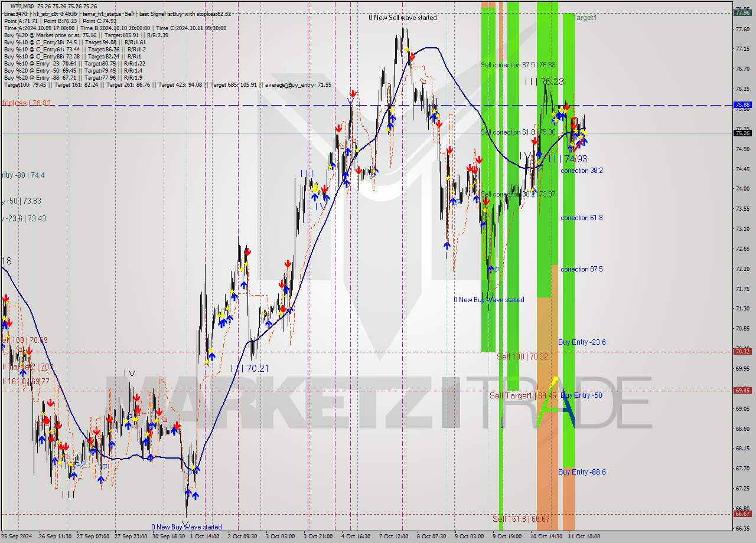Viewport: 756px width, 543px height.
Task: Select the '10 Oct 14:30' time label
Action: 546,537
